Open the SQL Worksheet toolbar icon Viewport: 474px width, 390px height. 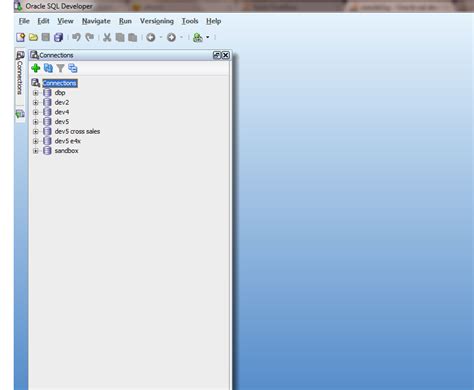(x=198, y=37)
